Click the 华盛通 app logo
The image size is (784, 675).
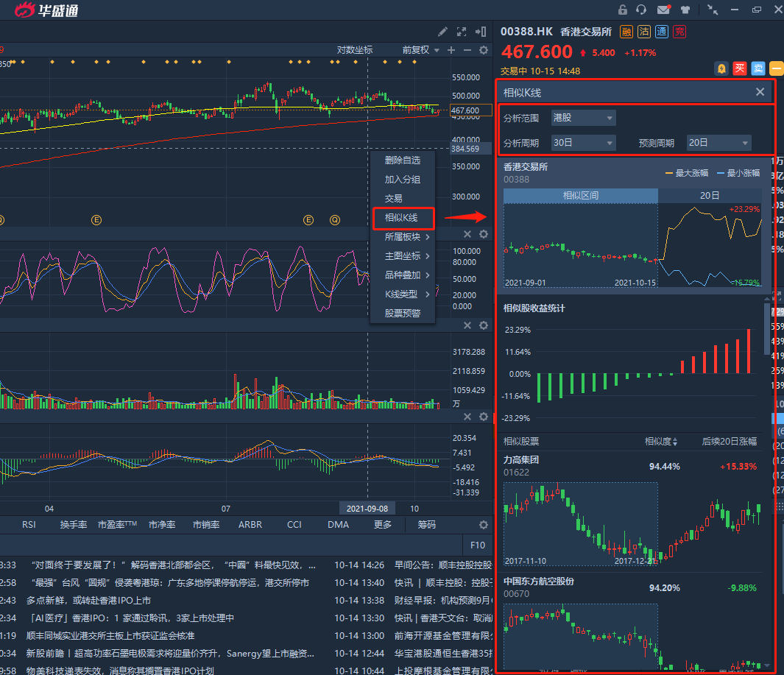46,10
